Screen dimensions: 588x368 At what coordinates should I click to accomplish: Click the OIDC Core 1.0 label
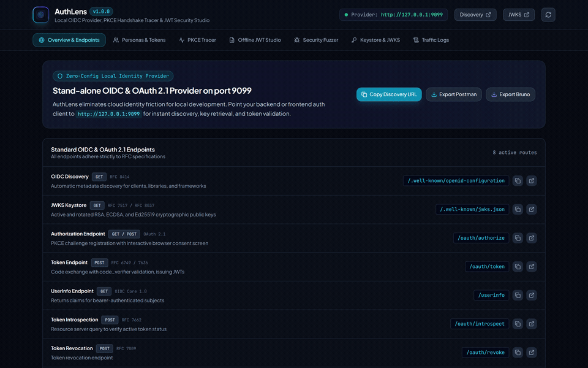pyautogui.click(x=130, y=291)
